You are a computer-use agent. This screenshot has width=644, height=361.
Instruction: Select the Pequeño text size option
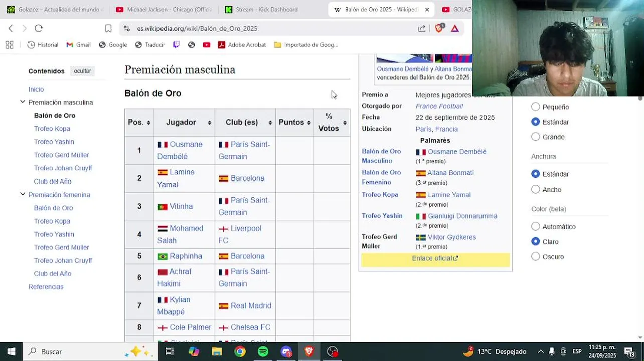pos(536,107)
